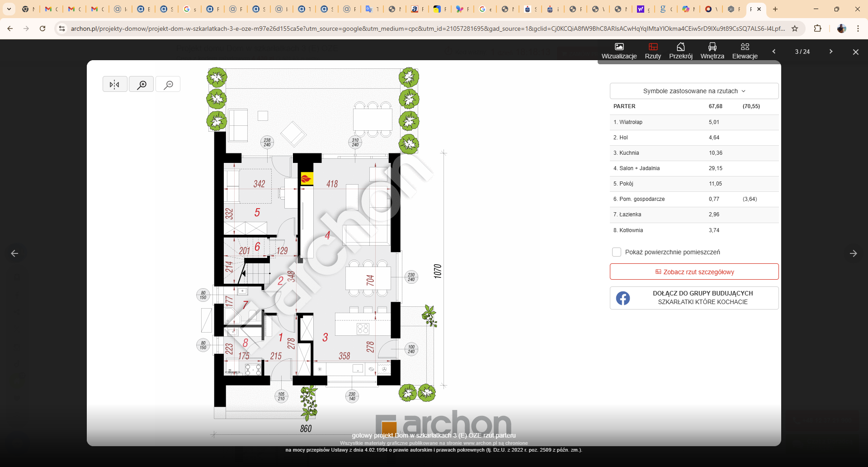Switch to the Rzuty tab
The width and height of the screenshot is (868, 467).
[652, 51]
